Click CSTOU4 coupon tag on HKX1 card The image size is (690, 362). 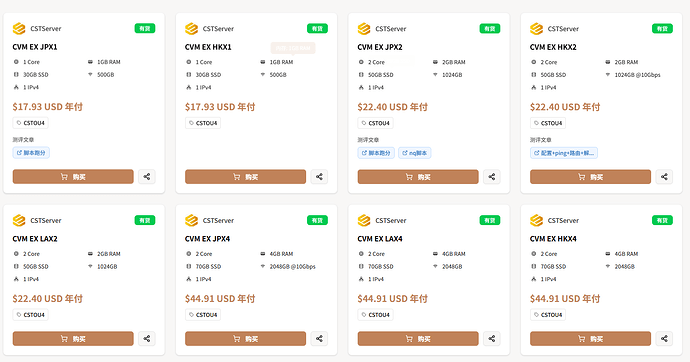click(x=203, y=123)
